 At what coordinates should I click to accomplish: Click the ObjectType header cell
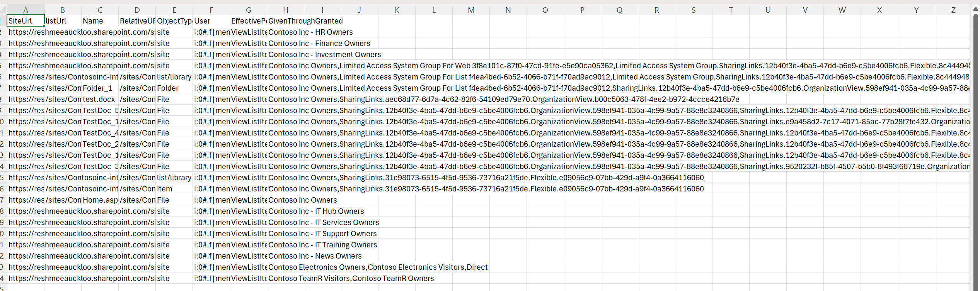pos(174,21)
